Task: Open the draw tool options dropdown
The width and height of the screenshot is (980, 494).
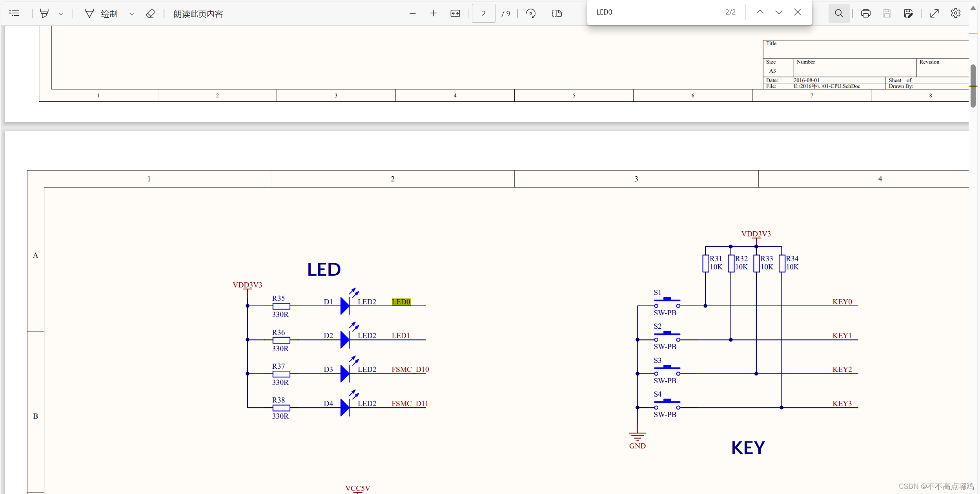Action: pyautogui.click(x=131, y=13)
